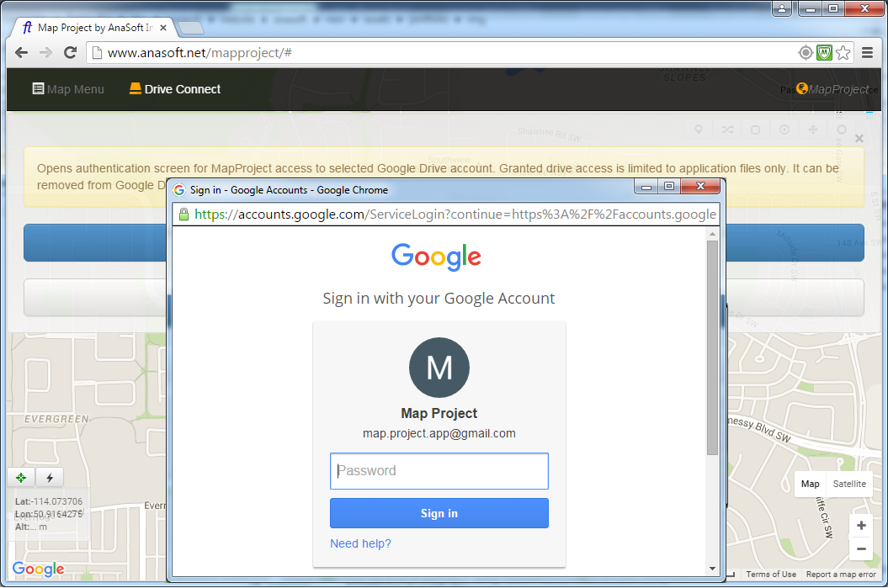Viewport: 888px width, 588px height.
Task: Click the Lon:50.9164275 coordinate readout
Action: pos(49,514)
